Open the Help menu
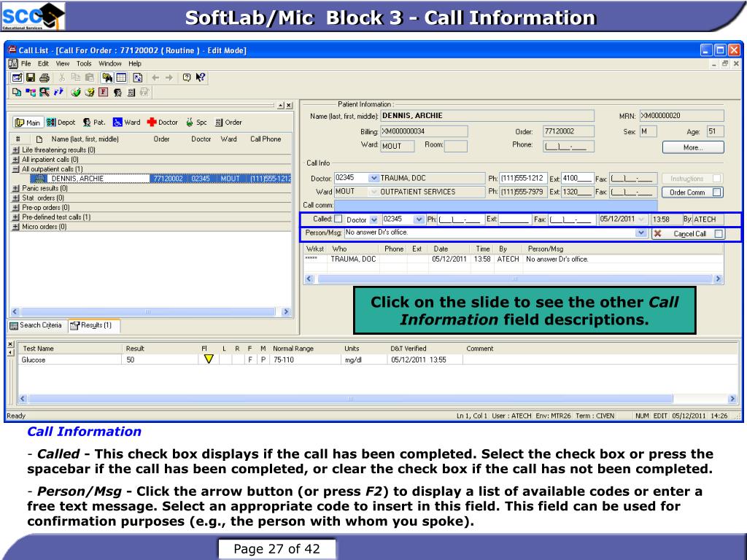 pyautogui.click(x=135, y=63)
